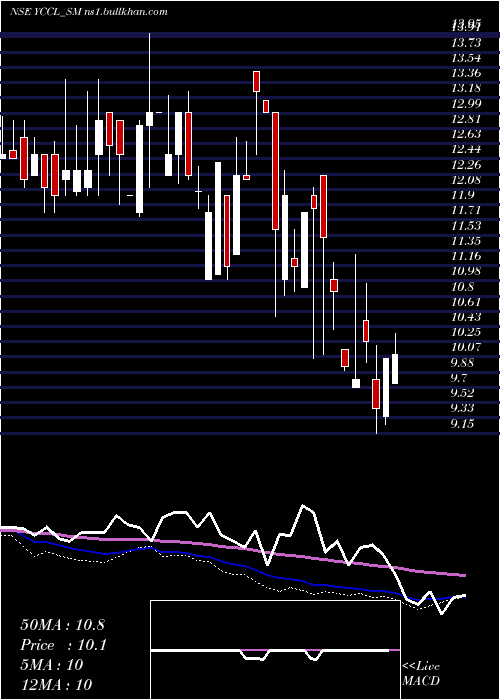Click the 10.07 price axis label
500x700 pixels.
[467, 347]
